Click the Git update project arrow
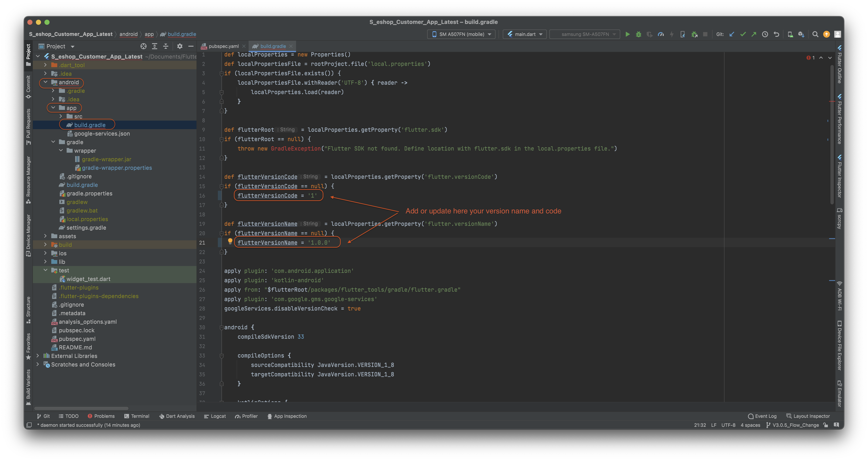868x461 pixels. (x=732, y=34)
